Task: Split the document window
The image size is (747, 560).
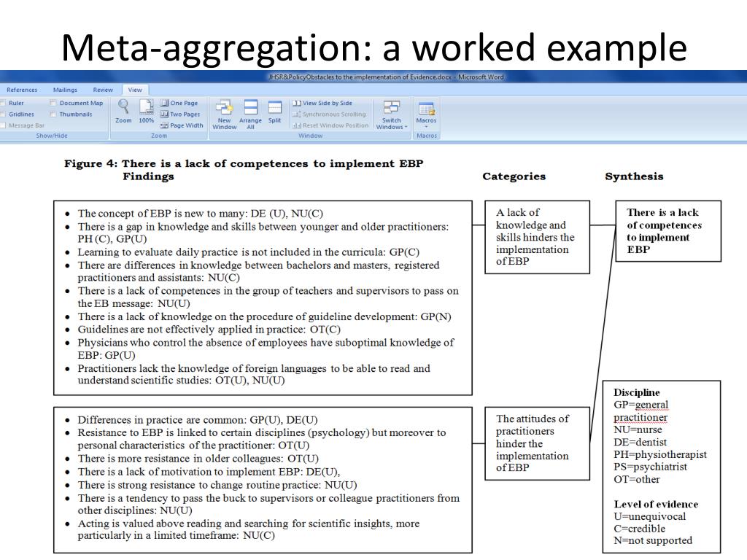Action: [275, 112]
